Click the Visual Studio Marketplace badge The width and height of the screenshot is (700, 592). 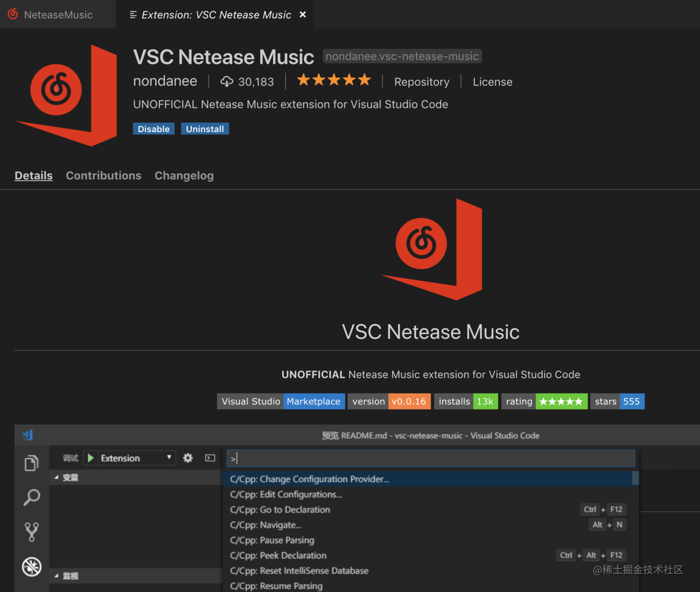point(281,401)
